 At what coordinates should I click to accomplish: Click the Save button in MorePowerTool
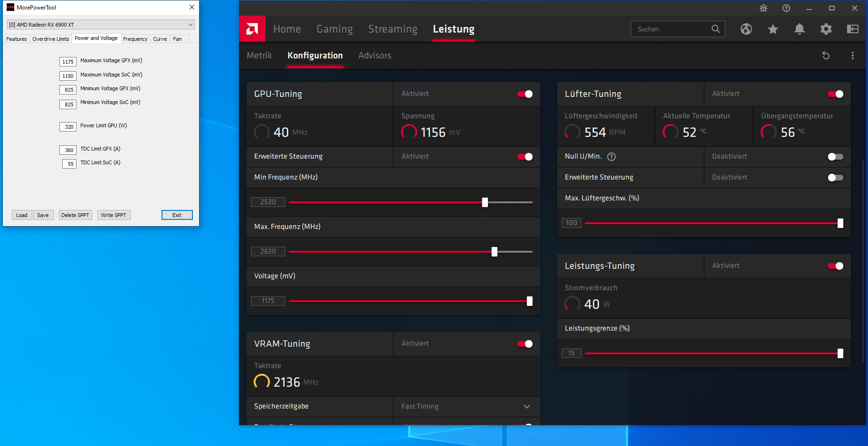[x=43, y=215]
